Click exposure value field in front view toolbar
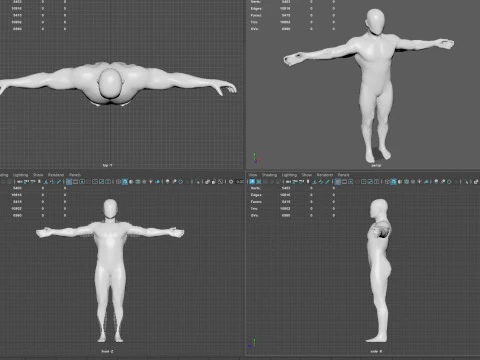480x360 pixels. [240, 182]
